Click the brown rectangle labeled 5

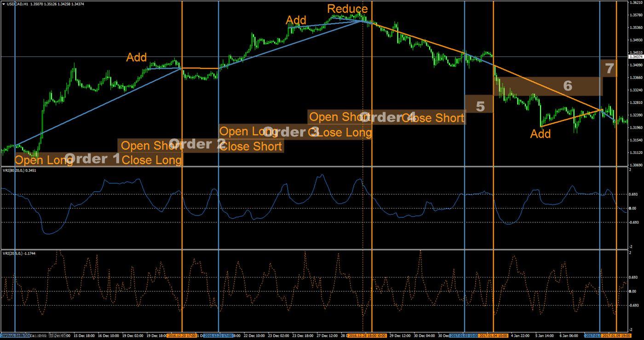click(479, 104)
